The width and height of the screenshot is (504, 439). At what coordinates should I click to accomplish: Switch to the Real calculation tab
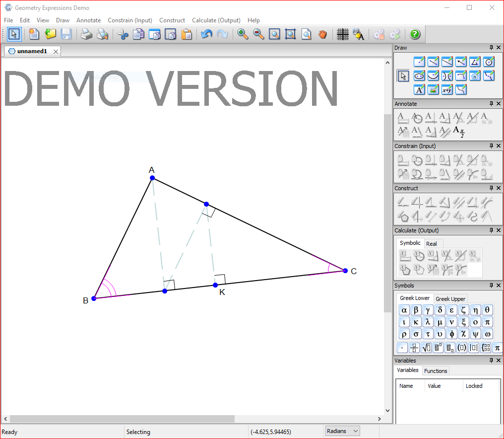pyautogui.click(x=432, y=243)
